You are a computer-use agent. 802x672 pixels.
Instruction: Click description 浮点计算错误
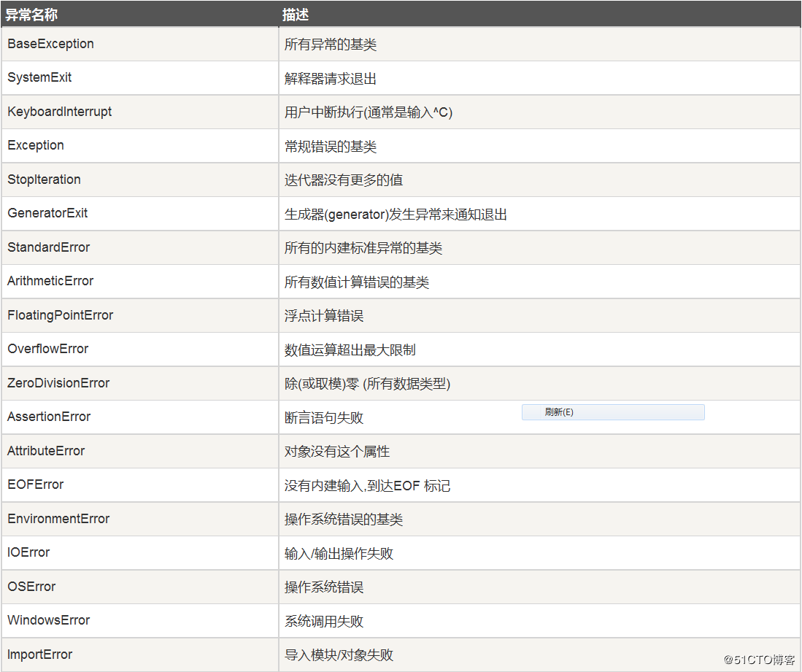pos(324,315)
